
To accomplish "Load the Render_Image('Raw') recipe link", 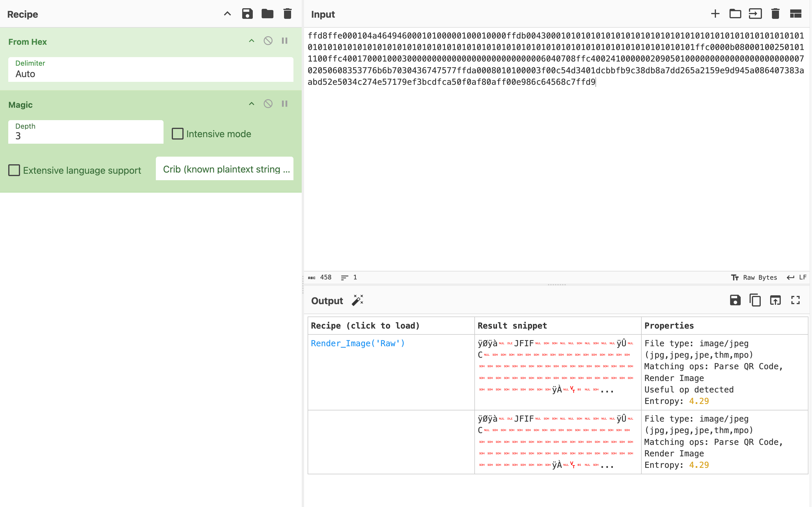I will tap(357, 343).
